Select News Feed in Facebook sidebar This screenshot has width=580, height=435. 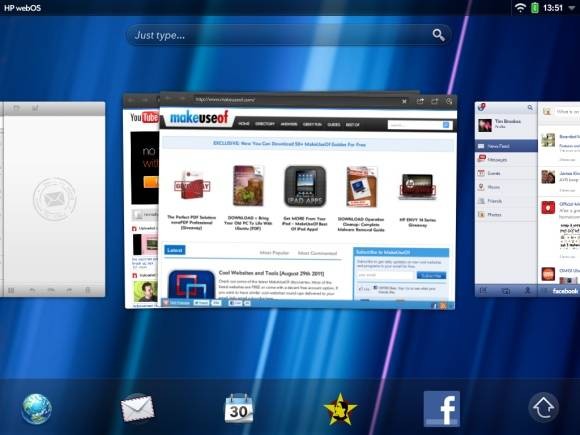(506, 146)
